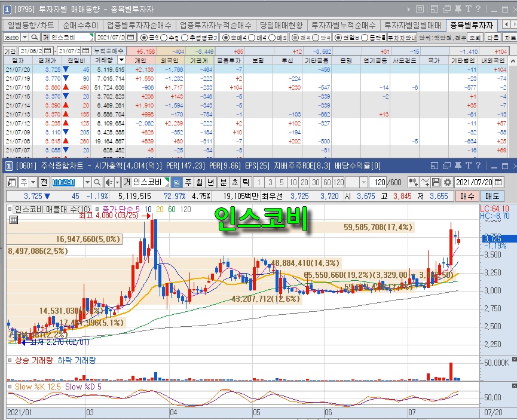Click the T font icon in chart window 0601
The image size is (517, 420).
coord(468,165)
